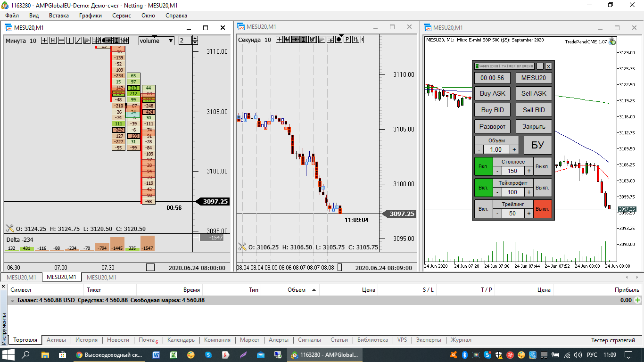Click the right-arrow shift icon in Секунда toolbar

tap(295, 40)
